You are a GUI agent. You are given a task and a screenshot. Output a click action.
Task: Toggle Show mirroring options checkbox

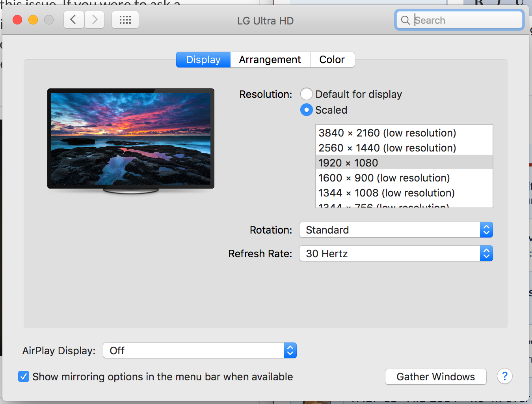coord(24,376)
